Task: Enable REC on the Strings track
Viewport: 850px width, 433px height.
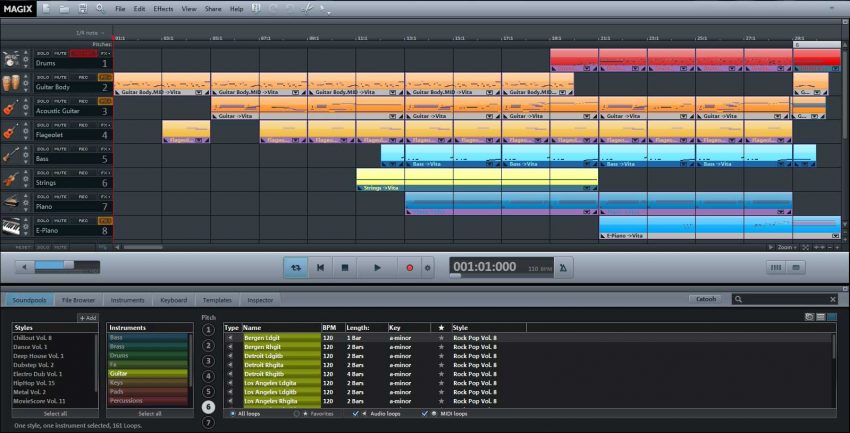Action: [x=83, y=173]
